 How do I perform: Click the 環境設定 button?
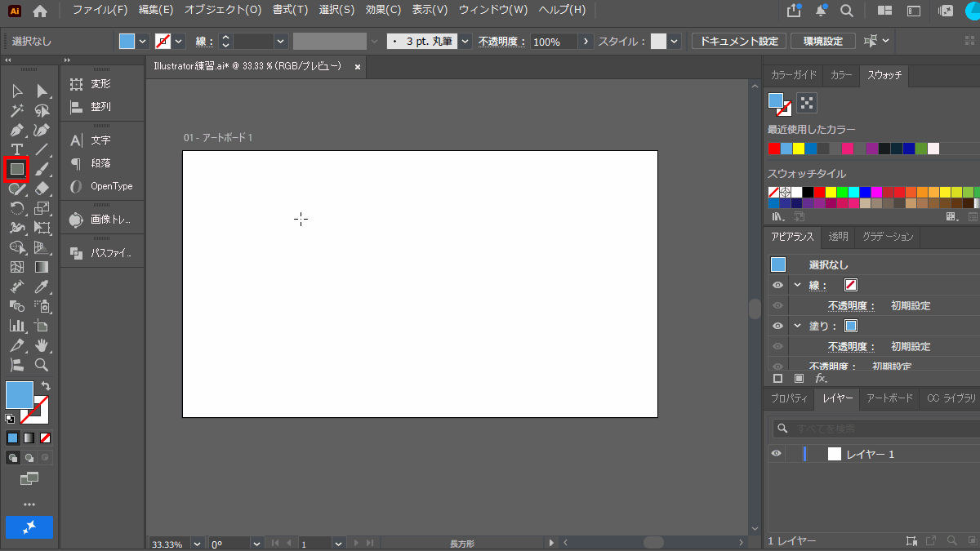point(823,41)
